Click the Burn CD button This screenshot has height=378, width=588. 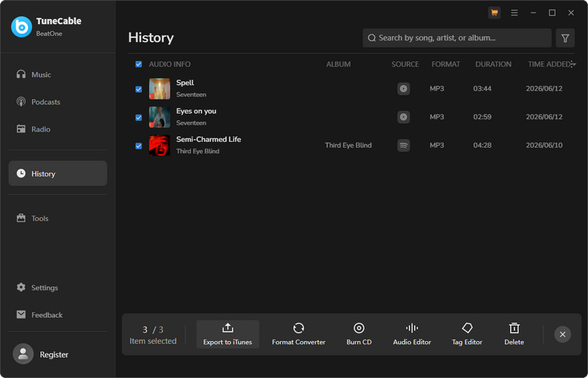click(359, 334)
